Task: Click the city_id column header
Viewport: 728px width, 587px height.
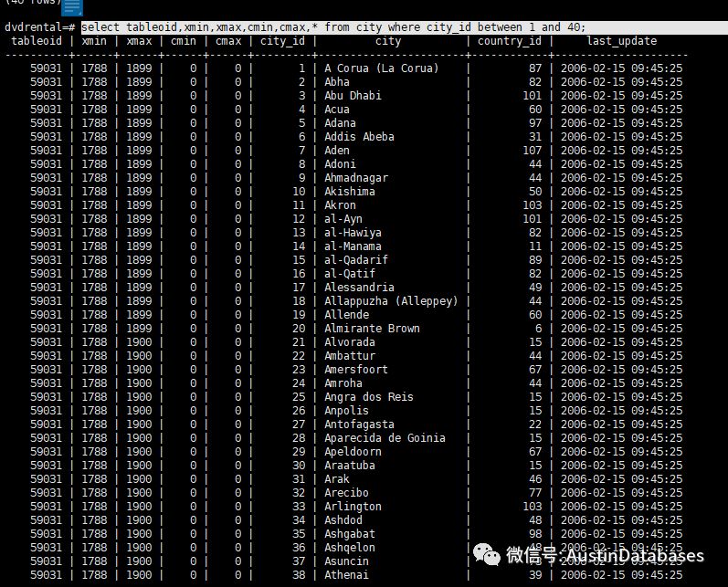Action: (282, 41)
